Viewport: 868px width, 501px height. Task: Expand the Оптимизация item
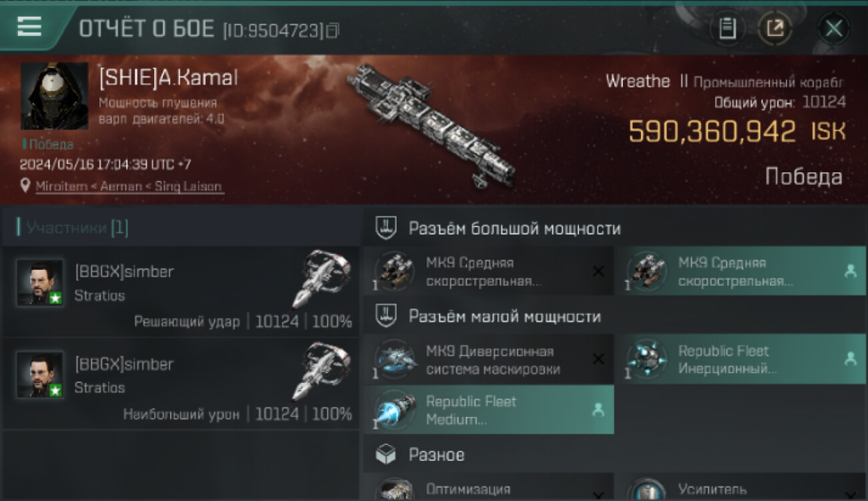[x=488, y=488]
